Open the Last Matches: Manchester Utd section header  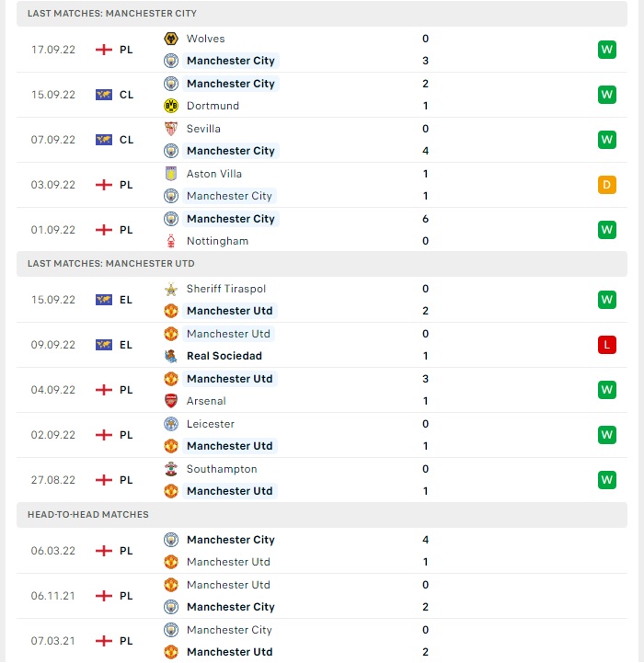tap(322, 263)
